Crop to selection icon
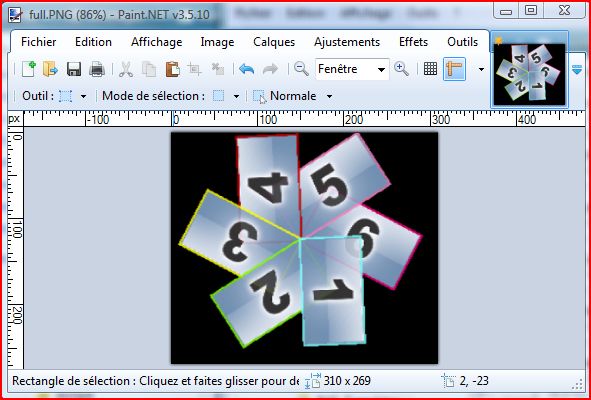This screenshot has height=400, width=591. 194,69
